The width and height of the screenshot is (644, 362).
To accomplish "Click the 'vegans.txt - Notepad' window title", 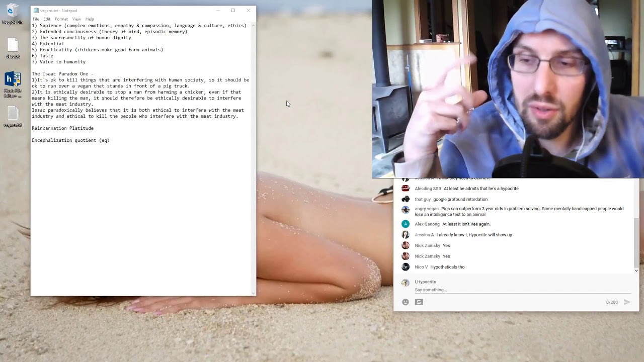I will click(x=58, y=11).
